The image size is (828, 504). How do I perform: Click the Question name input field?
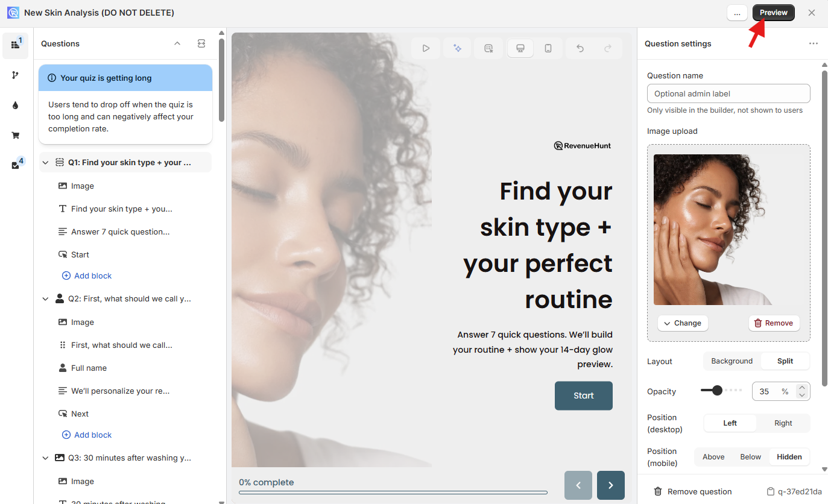(x=728, y=93)
